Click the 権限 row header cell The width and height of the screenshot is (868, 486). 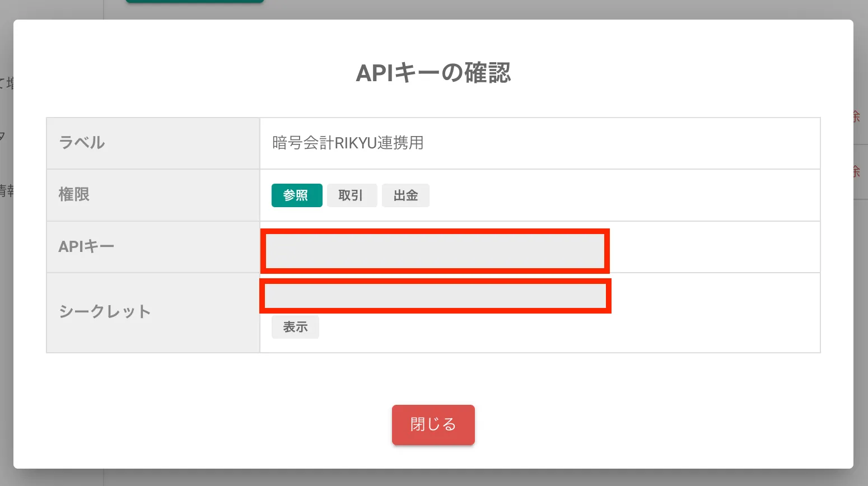coord(152,195)
